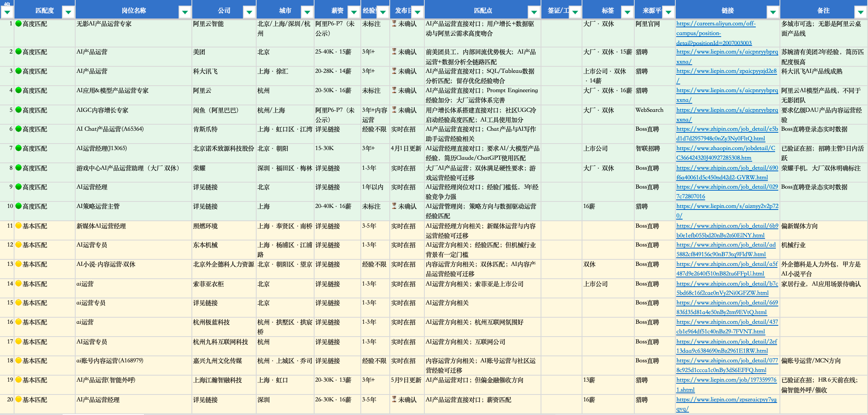Select the source cell 'WebSearch'
868x415 pixels.
coord(654,115)
